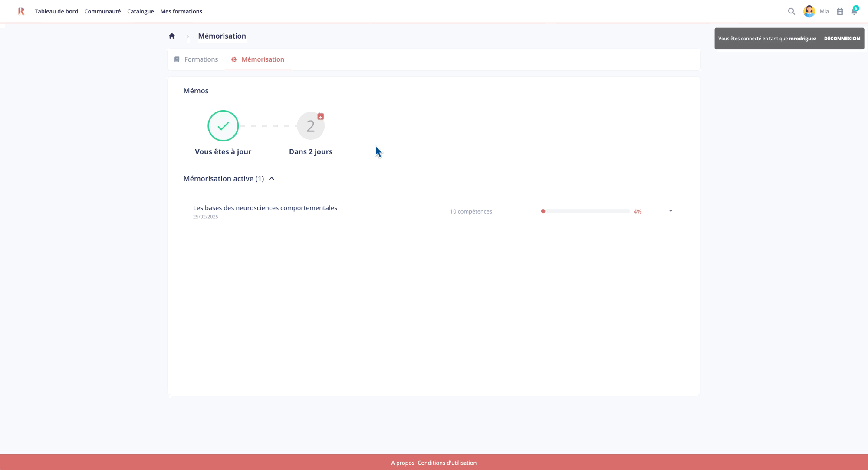Click the DÉCONNEXION button
Image resolution: width=868 pixels, height=470 pixels.
point(842,39)
